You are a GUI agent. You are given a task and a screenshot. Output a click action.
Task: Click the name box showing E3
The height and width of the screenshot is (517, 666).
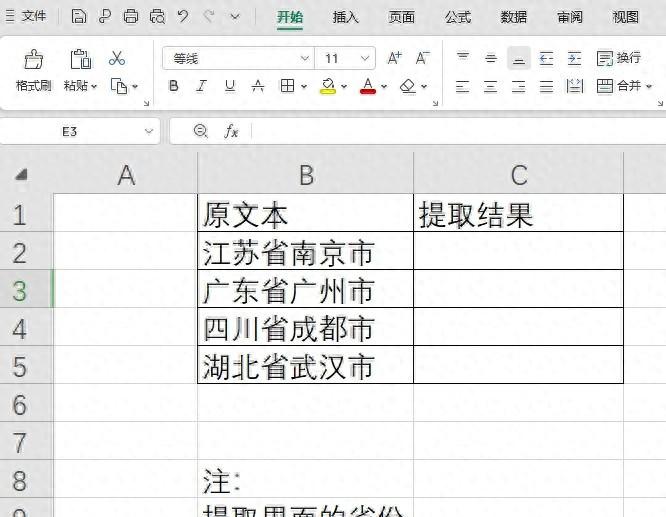[x=70, y=131]
